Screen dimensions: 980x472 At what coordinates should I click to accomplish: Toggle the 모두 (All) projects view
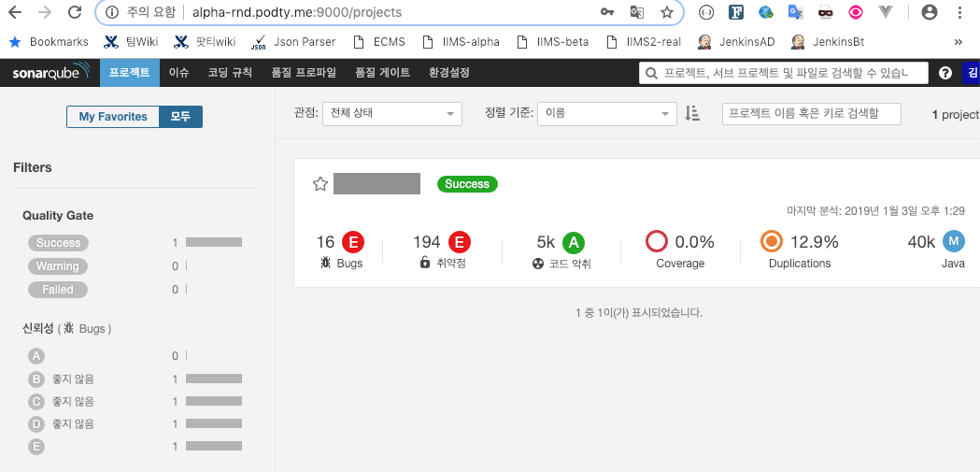[180, 117]
